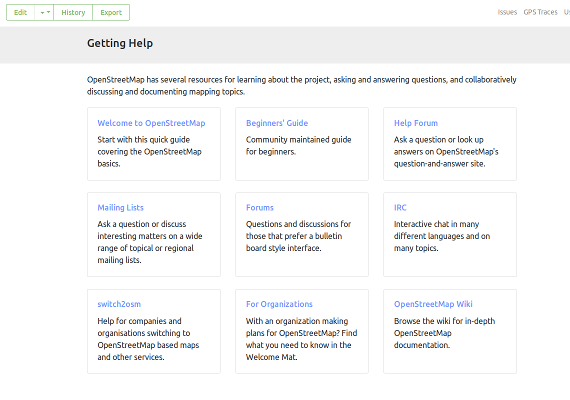
Task: Open the Issues menu link
Action: click(x=507, y=12)
